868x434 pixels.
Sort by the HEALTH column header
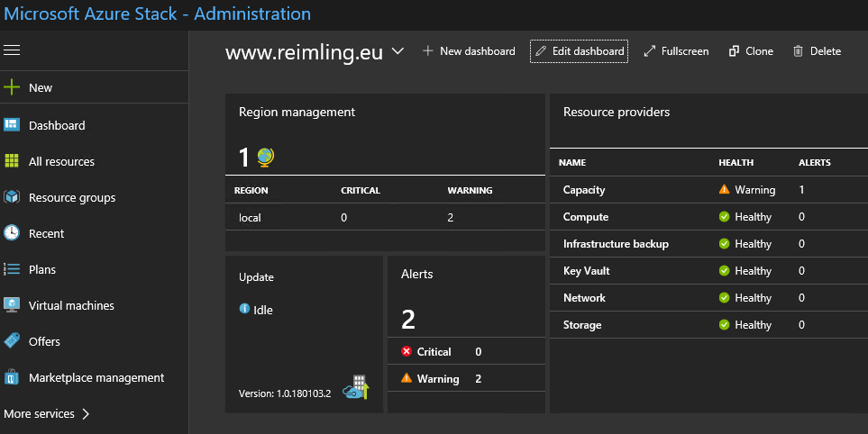coord(736,163)
